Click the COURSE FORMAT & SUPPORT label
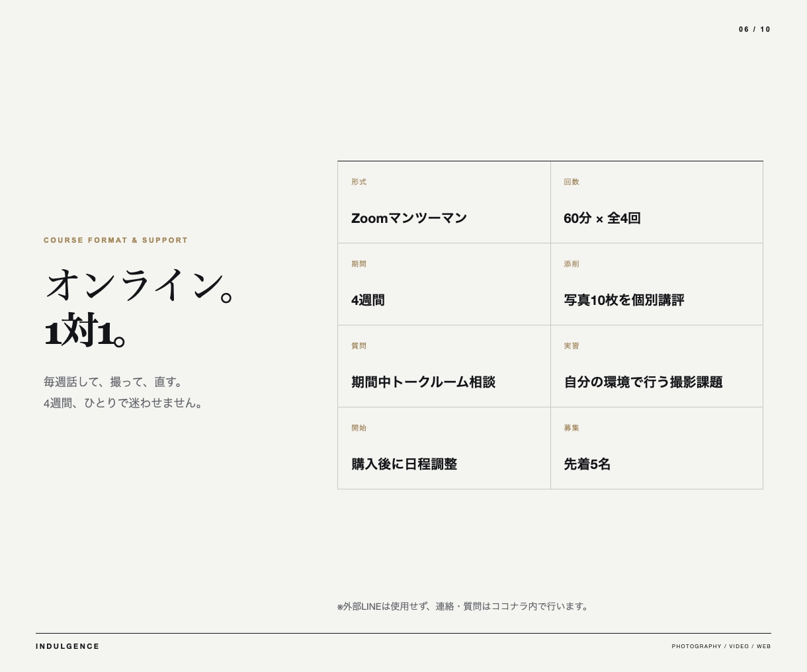Screen dimensions: 807x672 [x=116, y=240]
